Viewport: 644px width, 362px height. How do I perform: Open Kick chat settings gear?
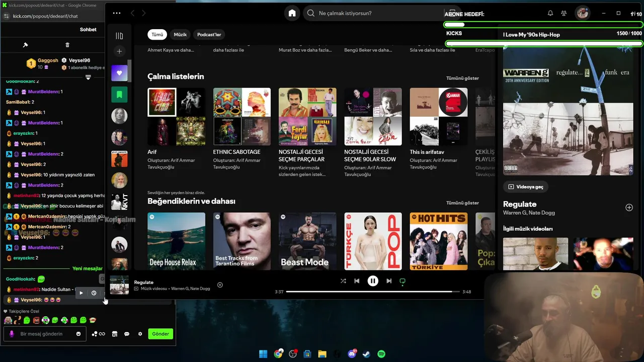pyautogui.click(x=140, y=334)
